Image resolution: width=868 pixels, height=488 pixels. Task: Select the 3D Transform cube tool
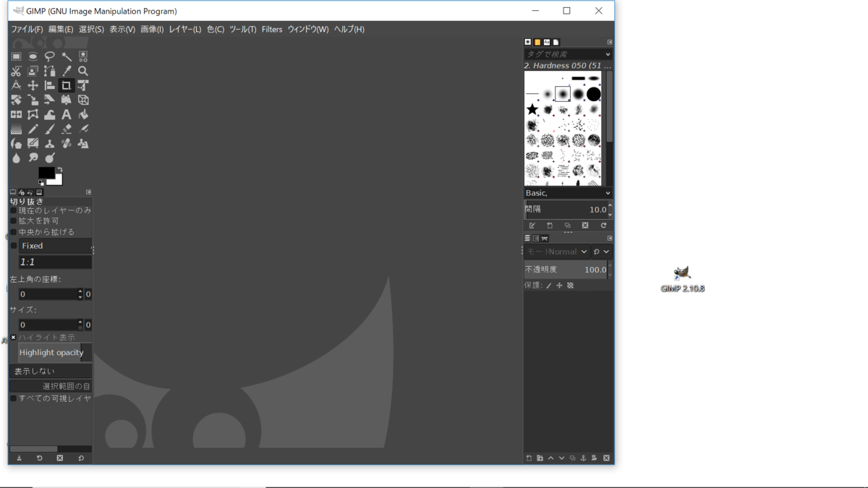point(83,100)
